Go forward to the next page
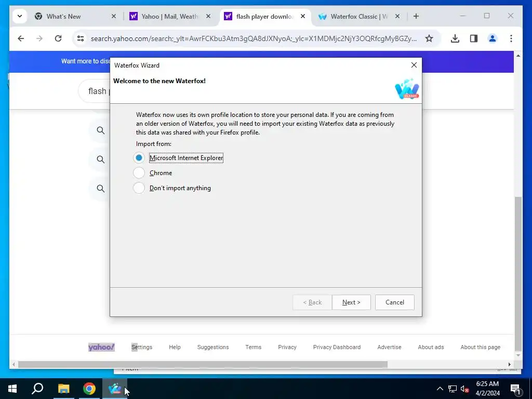Viewport: 532px width, 399px height. click(x=39, y=38)
